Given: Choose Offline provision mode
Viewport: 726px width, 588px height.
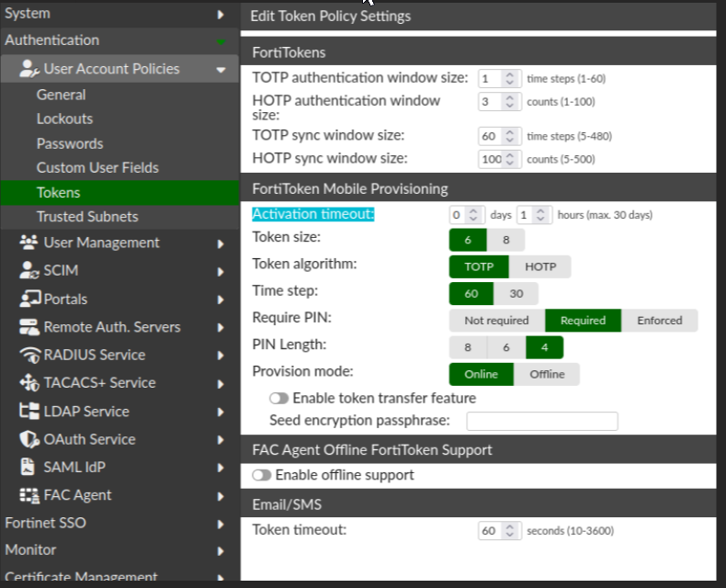Looking at the screenshot, I should click(x=547, y=375).
